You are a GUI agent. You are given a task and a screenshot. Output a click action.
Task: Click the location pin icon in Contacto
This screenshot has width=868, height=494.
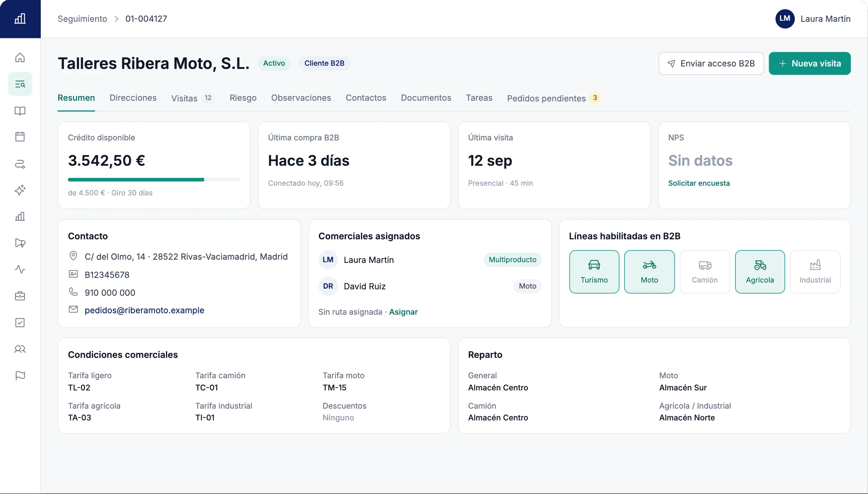[73, 256]
